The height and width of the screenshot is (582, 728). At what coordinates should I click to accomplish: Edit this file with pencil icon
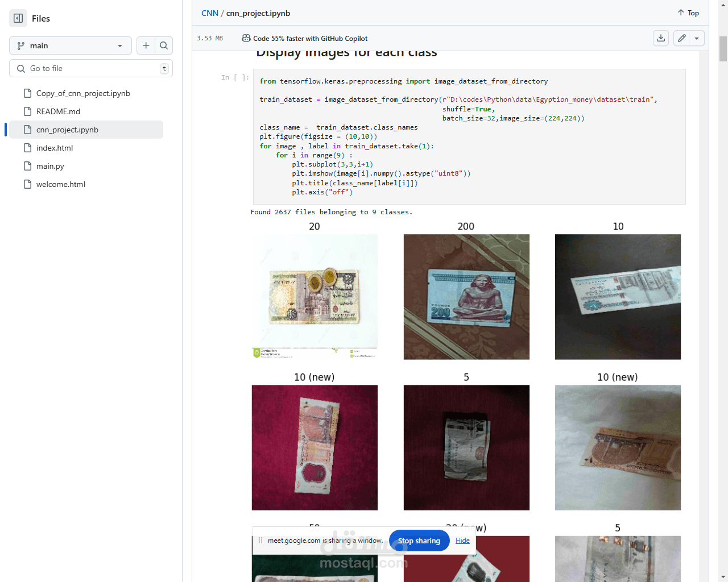tap(681, 38)
